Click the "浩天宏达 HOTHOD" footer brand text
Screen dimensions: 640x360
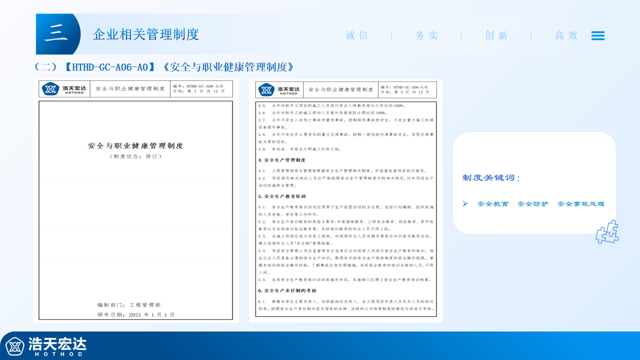pos(58,347)
